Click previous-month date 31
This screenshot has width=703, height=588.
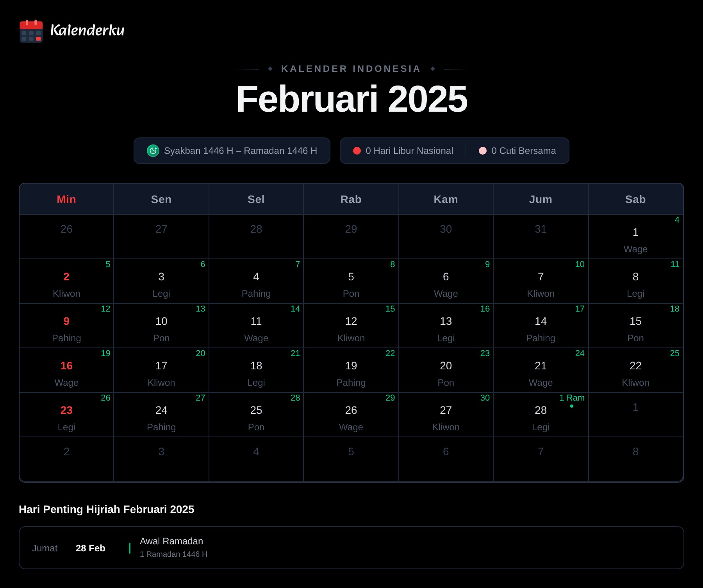tap(541, 237)
